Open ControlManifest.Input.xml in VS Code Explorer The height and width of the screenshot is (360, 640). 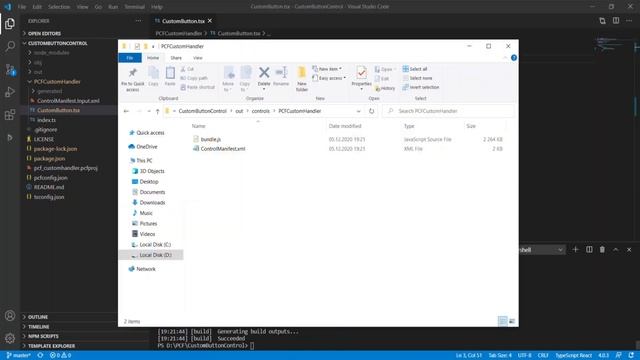click(68, 101)
